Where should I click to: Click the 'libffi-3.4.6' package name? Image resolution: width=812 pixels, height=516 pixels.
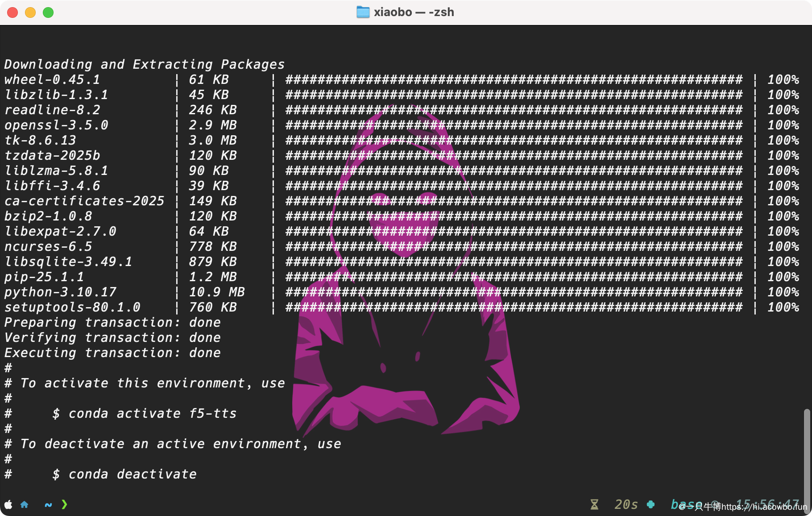[x=52, y=186]
